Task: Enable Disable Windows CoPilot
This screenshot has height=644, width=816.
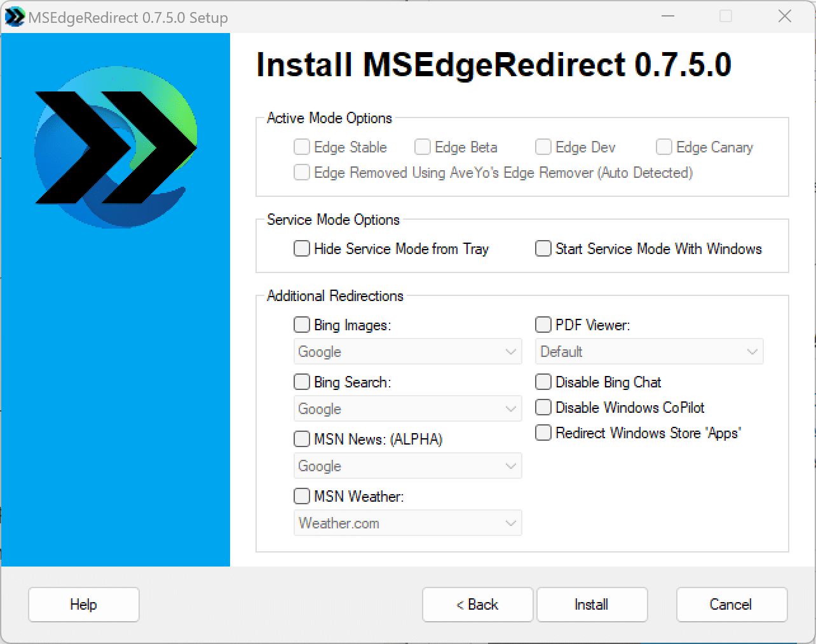Action: pos(543,407)
